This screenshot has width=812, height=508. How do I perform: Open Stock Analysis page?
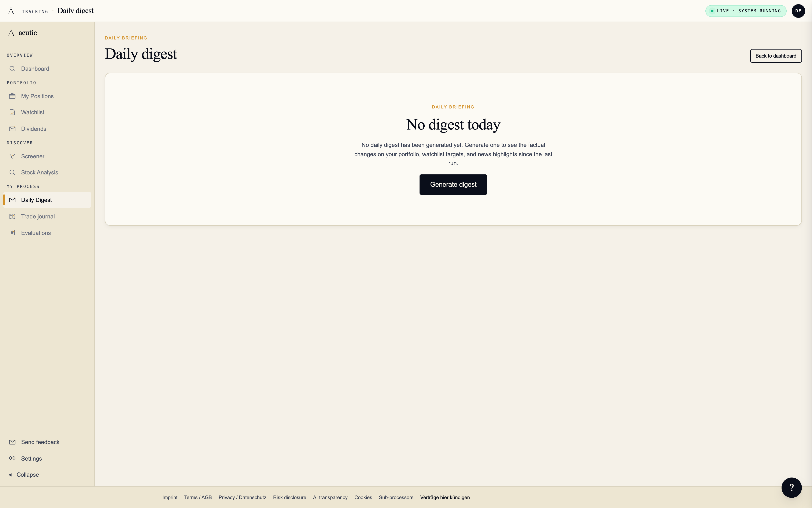pyautogui.click(x=47, y=172)
